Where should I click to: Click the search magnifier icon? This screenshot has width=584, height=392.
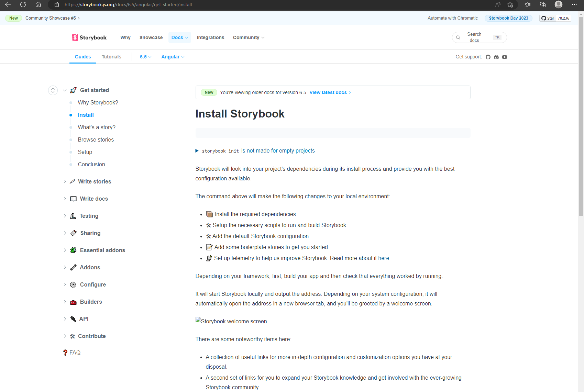tap(458, 37)
